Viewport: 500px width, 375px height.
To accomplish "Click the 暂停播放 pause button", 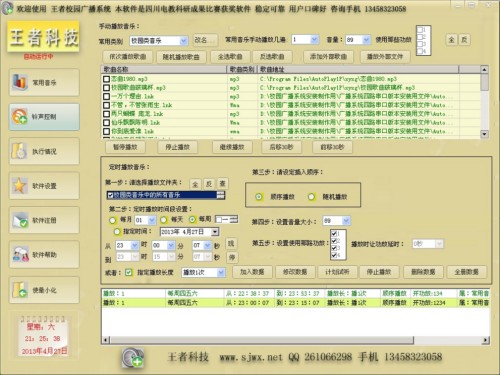I will click(x=125, y=147).
